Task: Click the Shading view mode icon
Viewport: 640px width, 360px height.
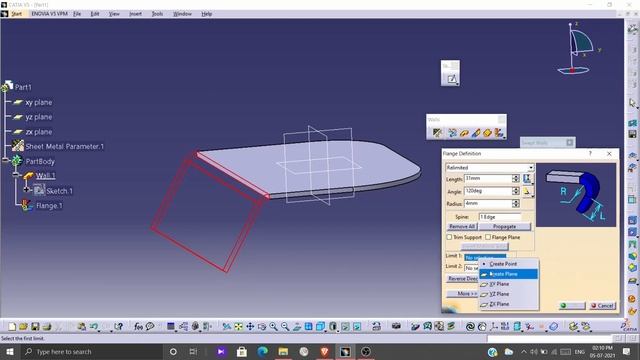Action: click(333, 327)
